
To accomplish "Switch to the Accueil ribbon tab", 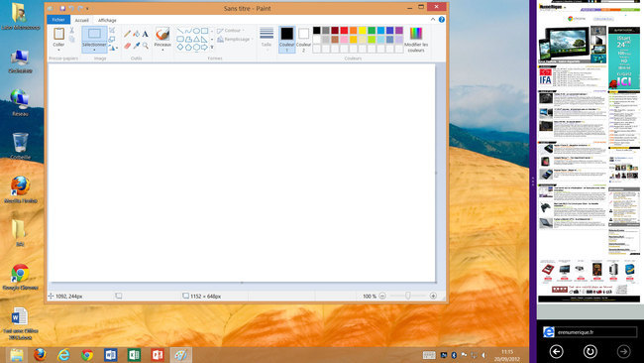I will 81,20.
